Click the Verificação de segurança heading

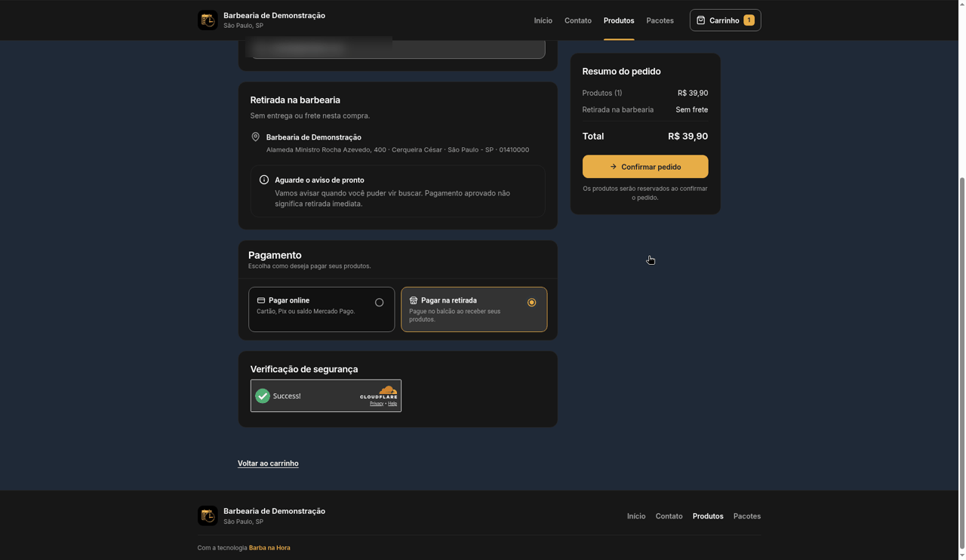click(x=304, y=369)
